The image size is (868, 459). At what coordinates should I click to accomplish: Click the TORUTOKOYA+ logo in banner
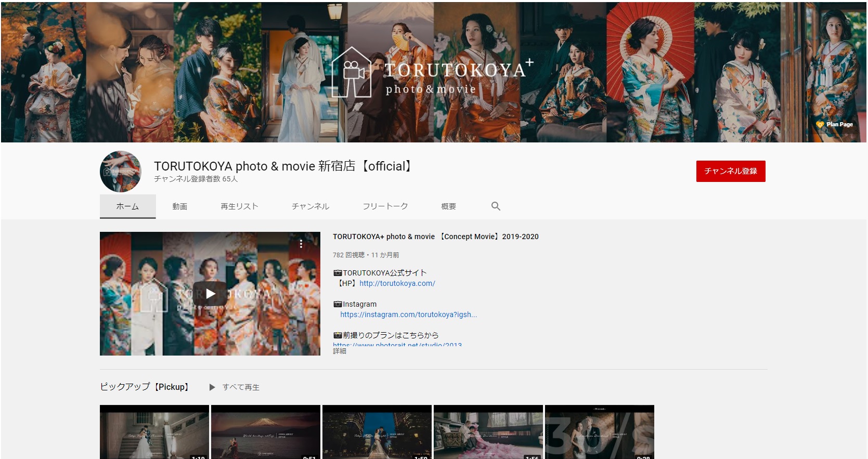(433, 73)
